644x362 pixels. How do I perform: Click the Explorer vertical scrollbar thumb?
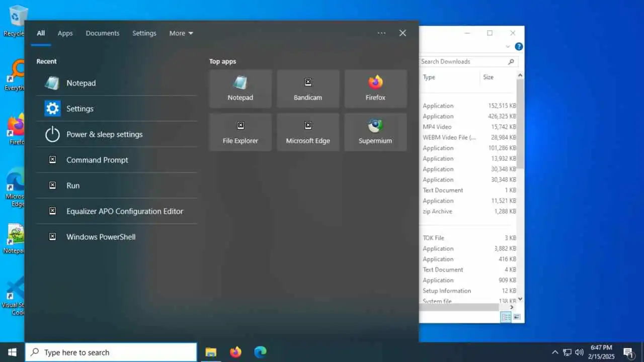520,123
